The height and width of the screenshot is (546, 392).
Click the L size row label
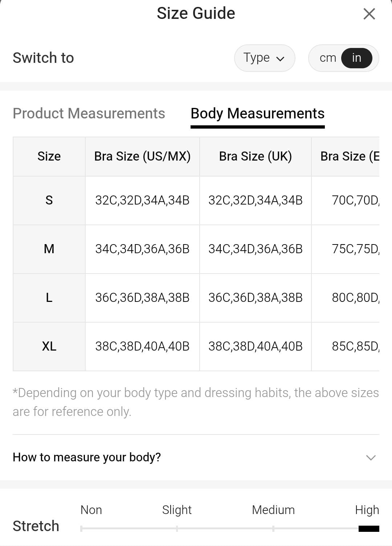click(x=49, y=298)
